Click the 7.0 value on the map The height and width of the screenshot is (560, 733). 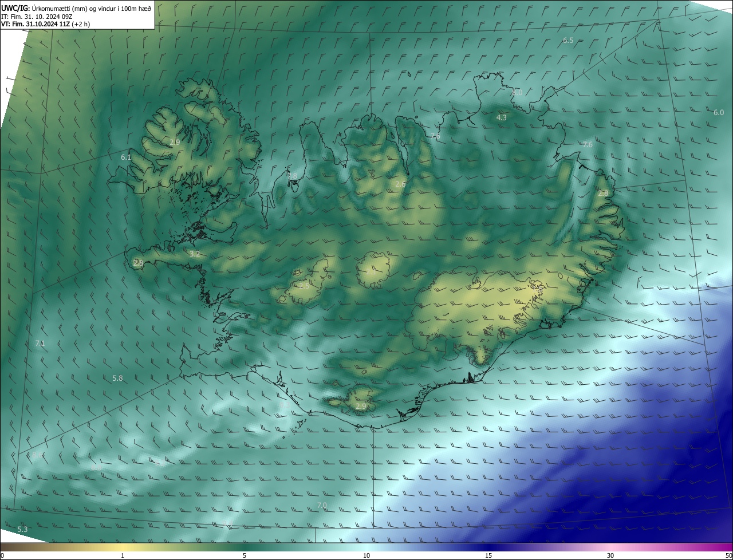[x=322, y=505]
